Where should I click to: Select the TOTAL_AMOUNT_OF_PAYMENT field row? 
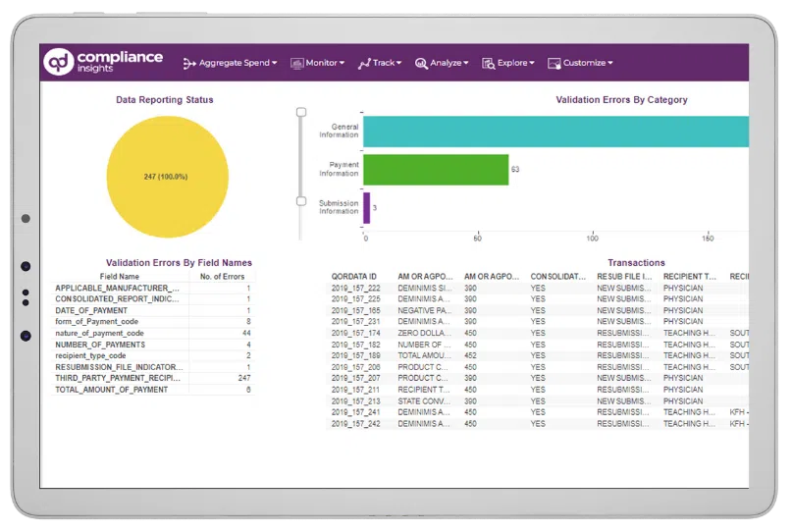click(x=152, y=390)
